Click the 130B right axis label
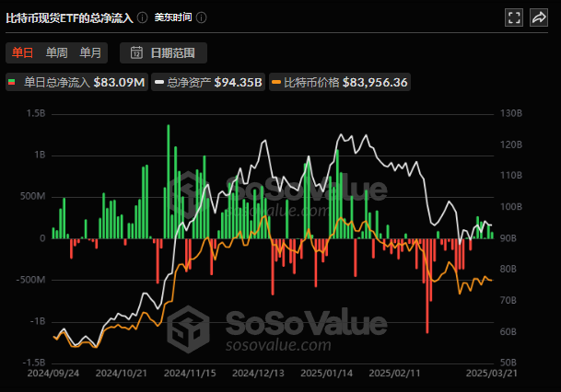 (511, 113)
